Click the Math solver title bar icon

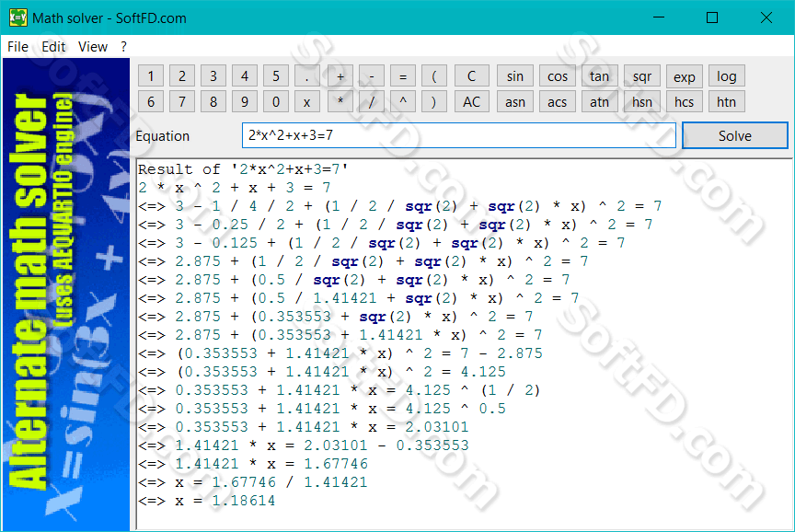17,17
